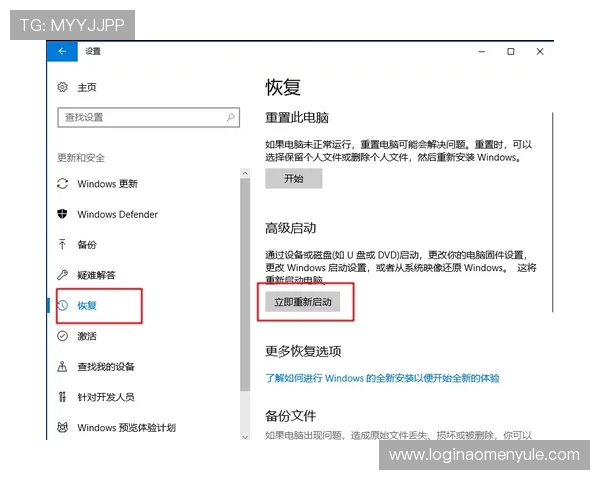Open the link about Windows 全新安装
The width and height of the screenshot is (600, 480).
point(382,378)
